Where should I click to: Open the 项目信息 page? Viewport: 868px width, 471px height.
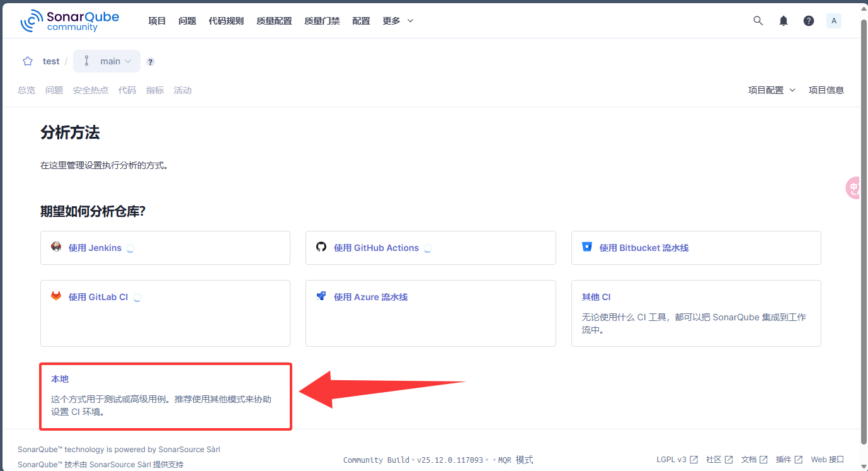[826, 90]
